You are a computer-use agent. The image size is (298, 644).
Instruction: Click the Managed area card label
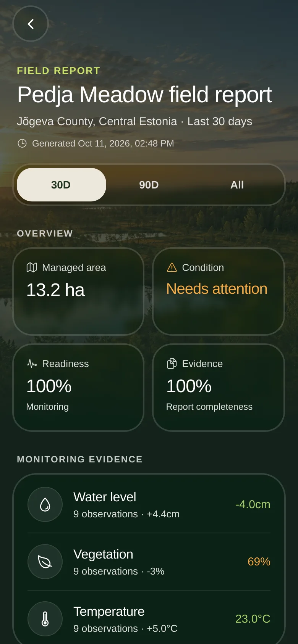(74, 267)
